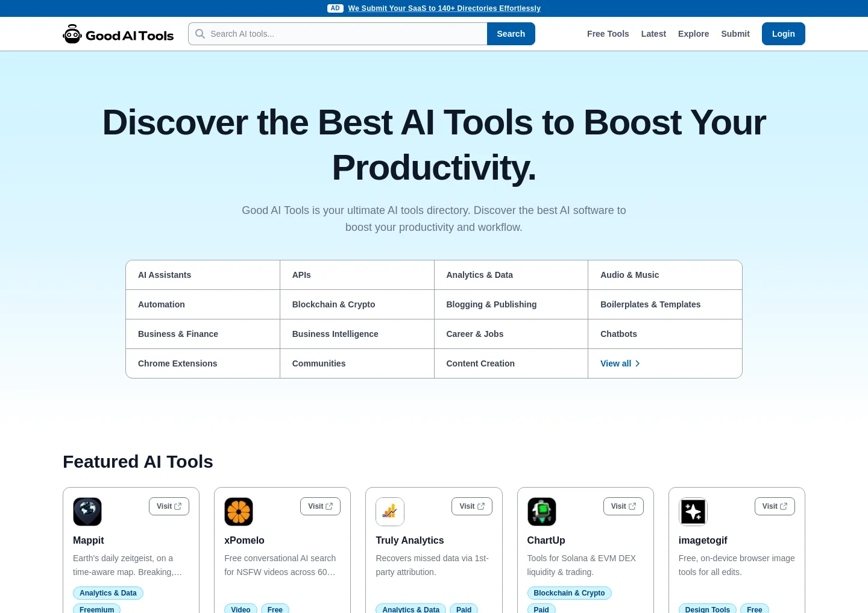868x613 pixels.
Task: Click Analytics & Data tag on Truly Analytics card
Action: click(x=410, y=609)
